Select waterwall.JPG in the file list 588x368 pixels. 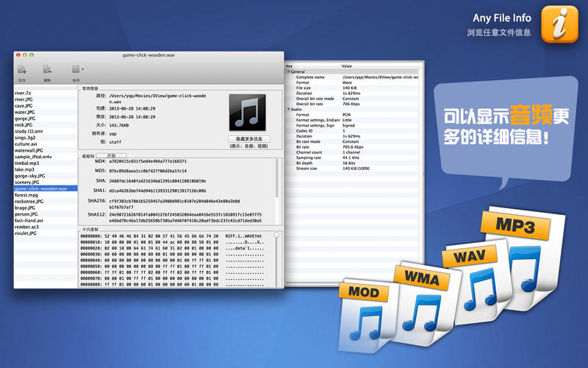tap(46, 150)
